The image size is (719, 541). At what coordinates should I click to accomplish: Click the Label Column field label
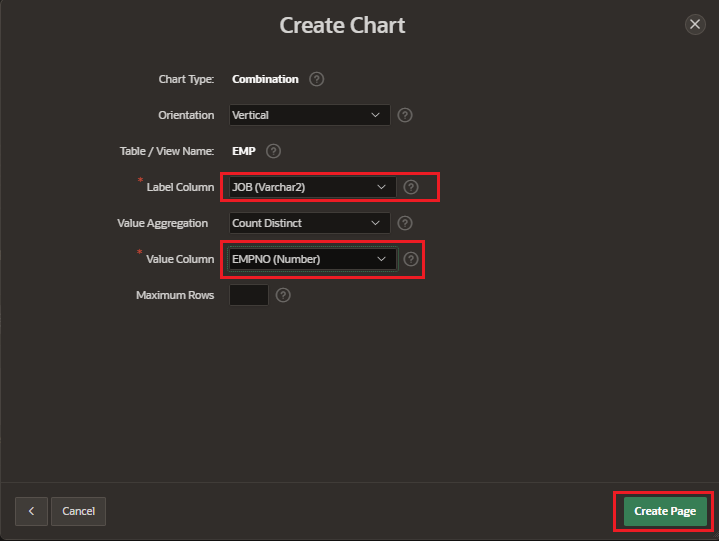pyautogui.click(x=180, y=187)
